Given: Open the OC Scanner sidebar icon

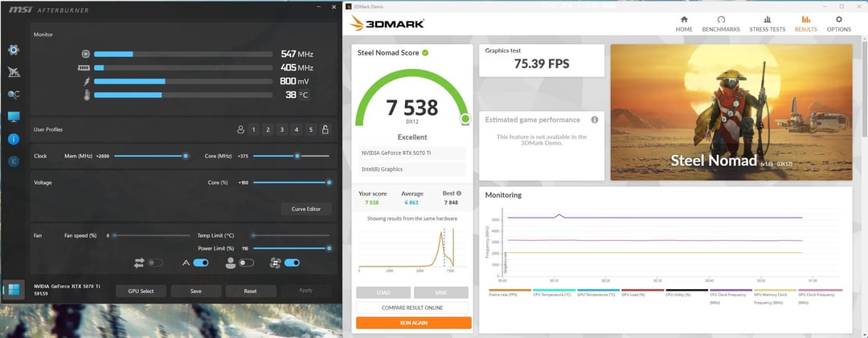Looking at the screenshot, I should coord(14,95).
